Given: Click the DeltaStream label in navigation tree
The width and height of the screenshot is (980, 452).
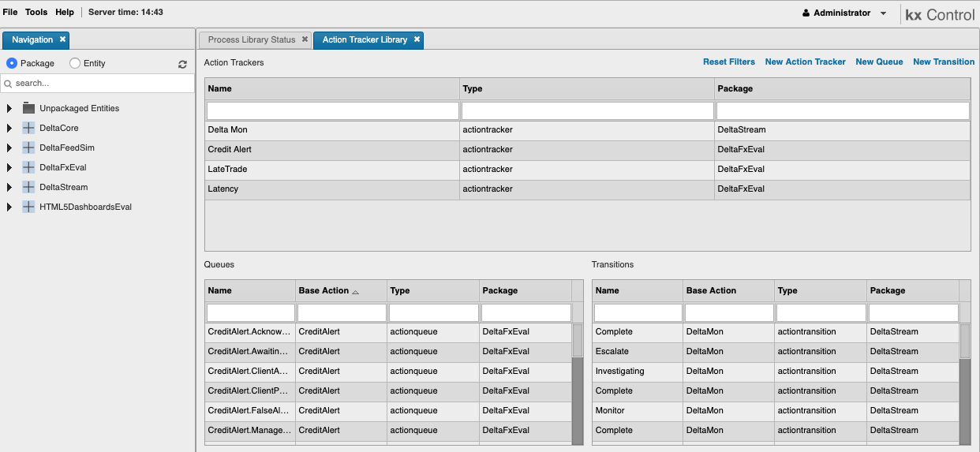Looking at the screenshot, I should 64,187.
